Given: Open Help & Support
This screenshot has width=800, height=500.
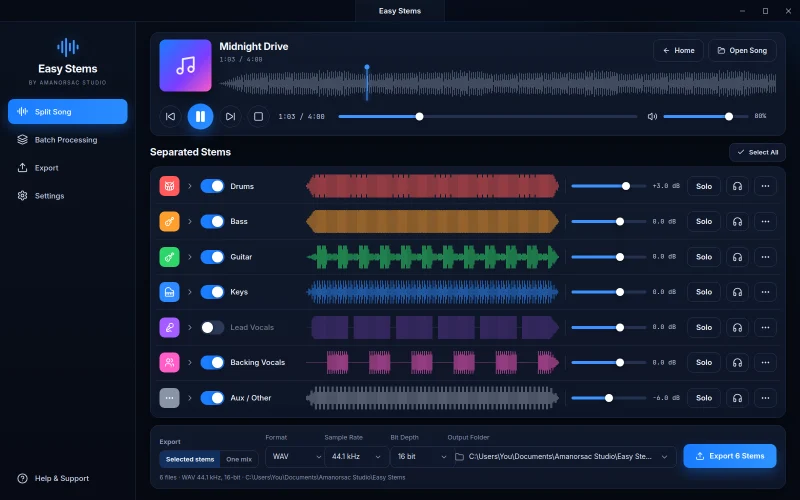Looking at the screenshot, I should click(x=54, y=479).
